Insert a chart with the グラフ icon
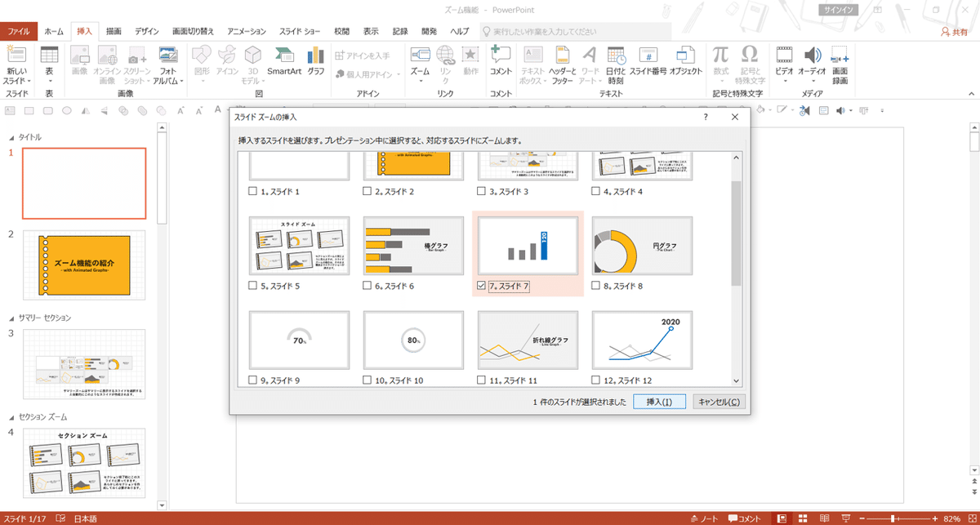 (315, 55)
